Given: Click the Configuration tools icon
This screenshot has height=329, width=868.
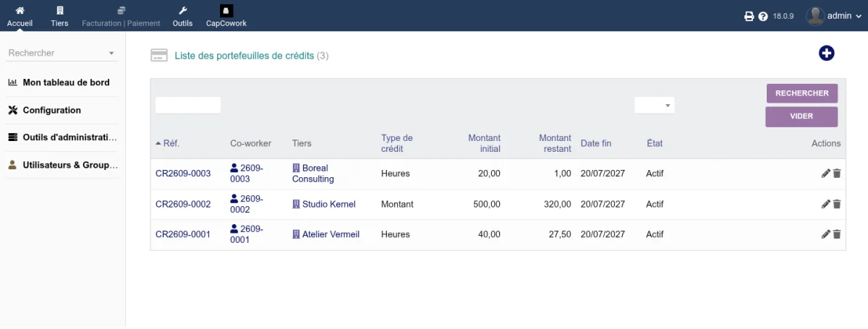Looking at the screenshot, I should (x=12, y=110).
